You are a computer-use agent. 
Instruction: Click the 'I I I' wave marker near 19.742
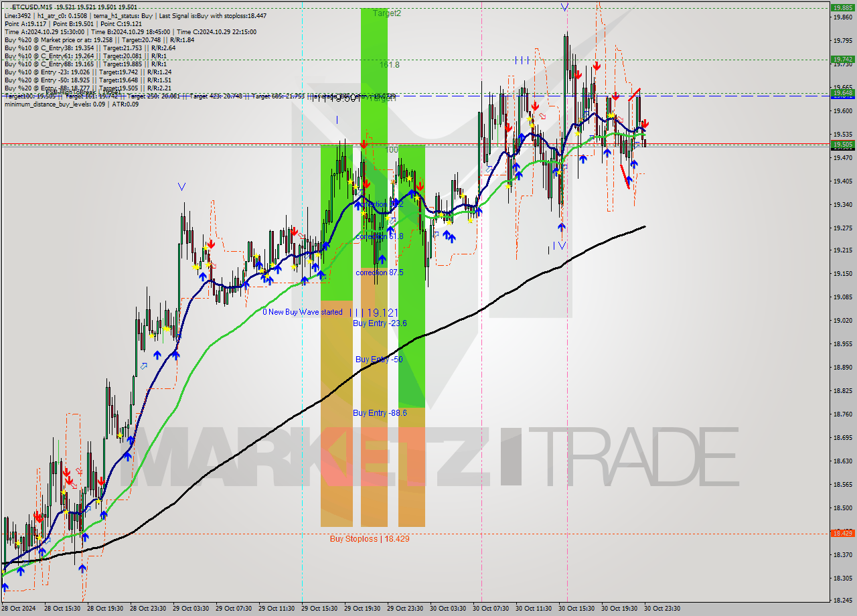pos(522,60)
